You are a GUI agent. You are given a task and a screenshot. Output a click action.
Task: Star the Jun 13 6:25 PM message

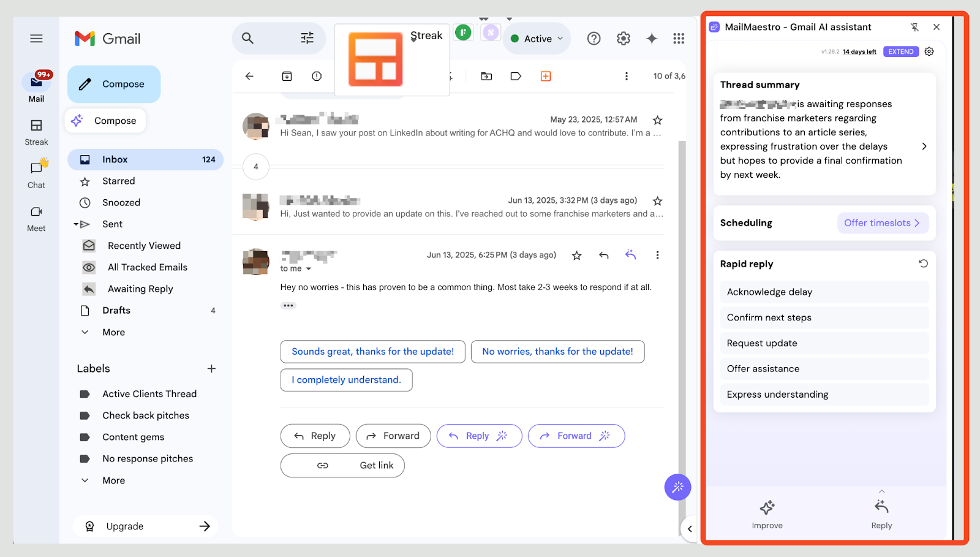pyautogui.click(x=576, y=256)
